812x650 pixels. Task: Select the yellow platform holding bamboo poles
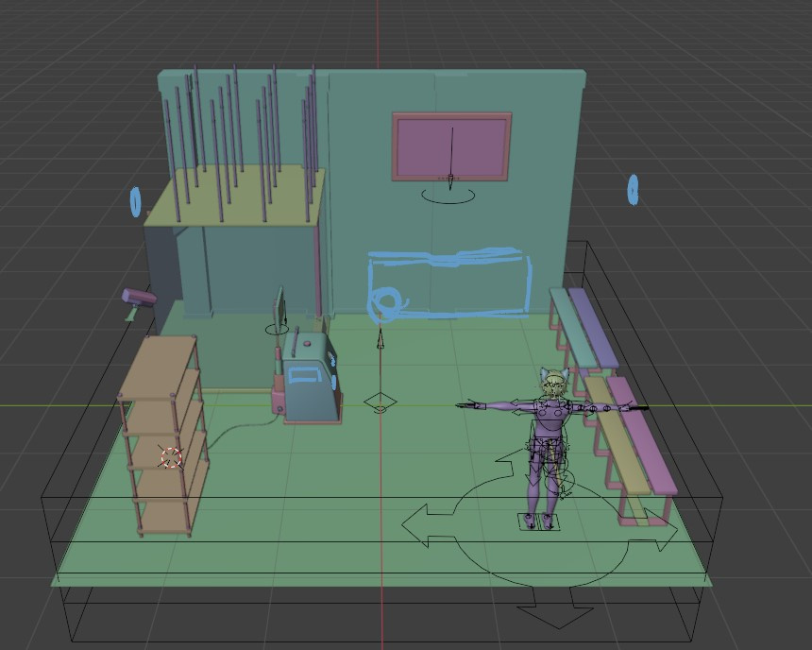point(234,197)
